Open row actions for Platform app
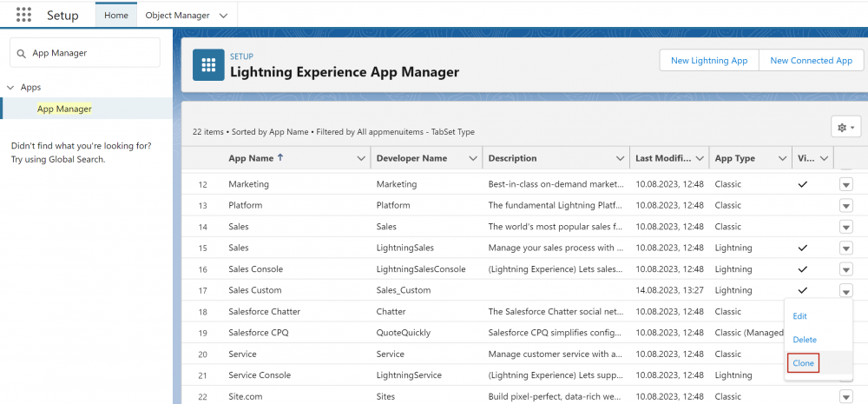 tap(845, 206)
